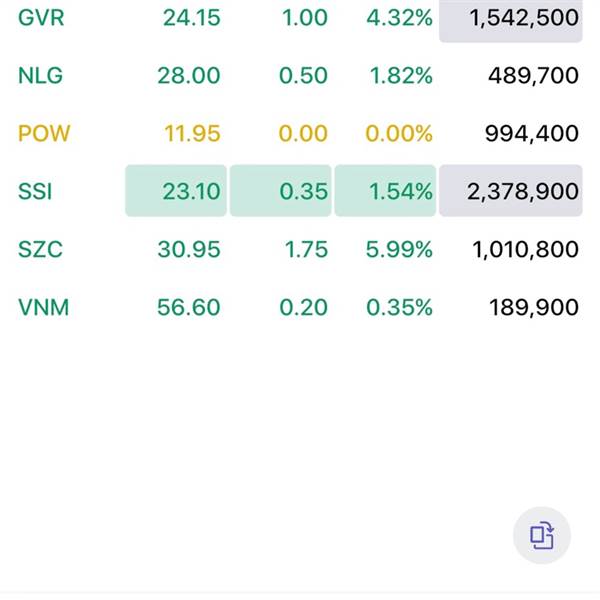The image size is (600, 600).
Task: Tap NLG volume 489,700
Action: coord(533,75)
